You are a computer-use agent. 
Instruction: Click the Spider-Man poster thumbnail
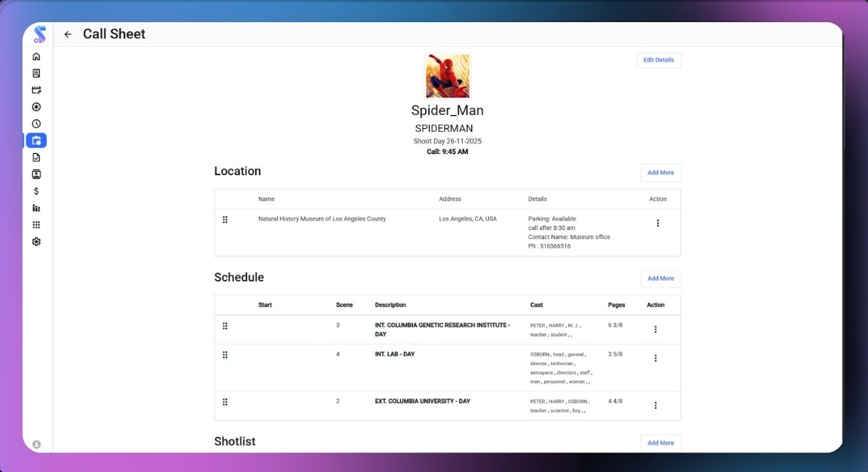(x=447, y=75)
